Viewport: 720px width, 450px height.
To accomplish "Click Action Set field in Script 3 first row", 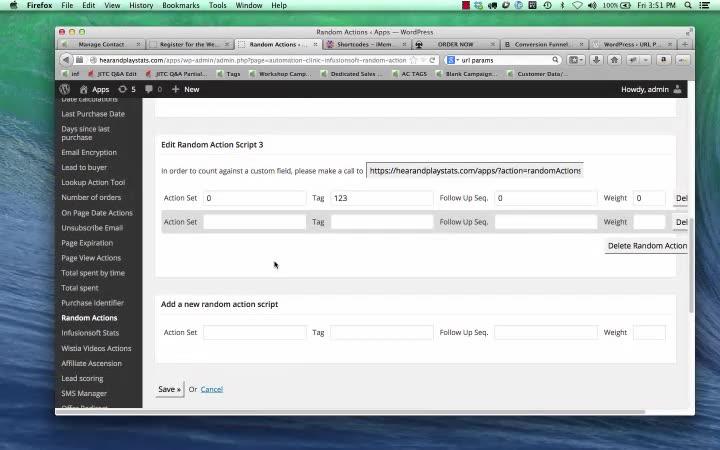I will coord(254,198).
